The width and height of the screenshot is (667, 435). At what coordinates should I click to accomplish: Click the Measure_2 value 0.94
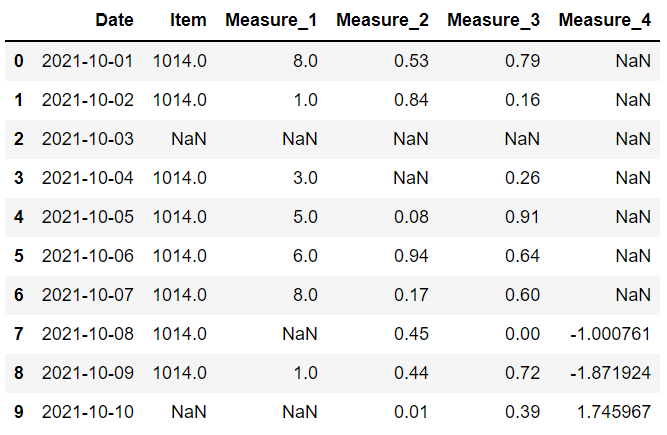click(x=412, y=257)
